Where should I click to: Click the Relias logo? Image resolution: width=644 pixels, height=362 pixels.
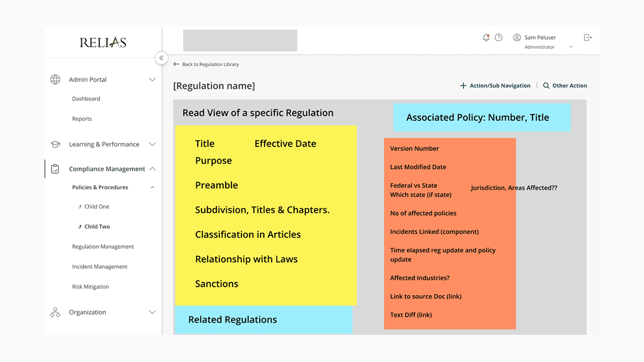103,42
